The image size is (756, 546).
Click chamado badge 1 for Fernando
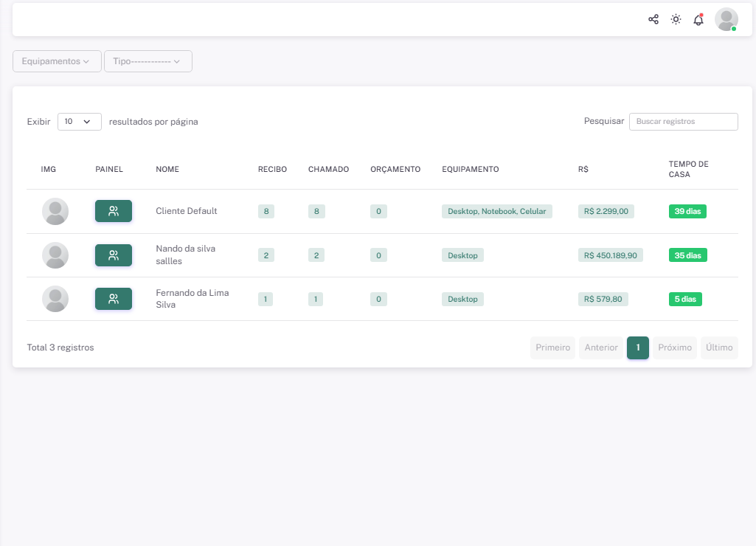point(316,299)
